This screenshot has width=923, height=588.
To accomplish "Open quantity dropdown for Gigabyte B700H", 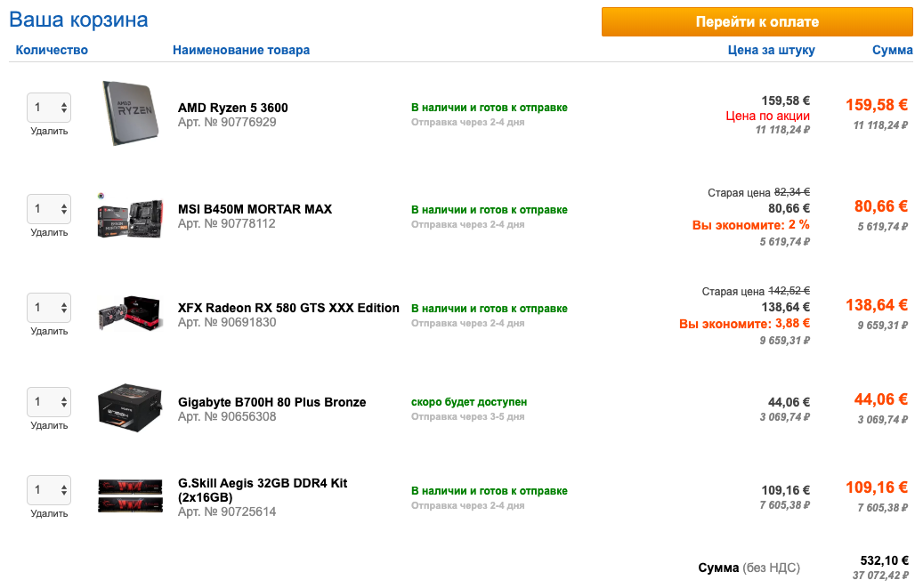I will coord(49,402).
